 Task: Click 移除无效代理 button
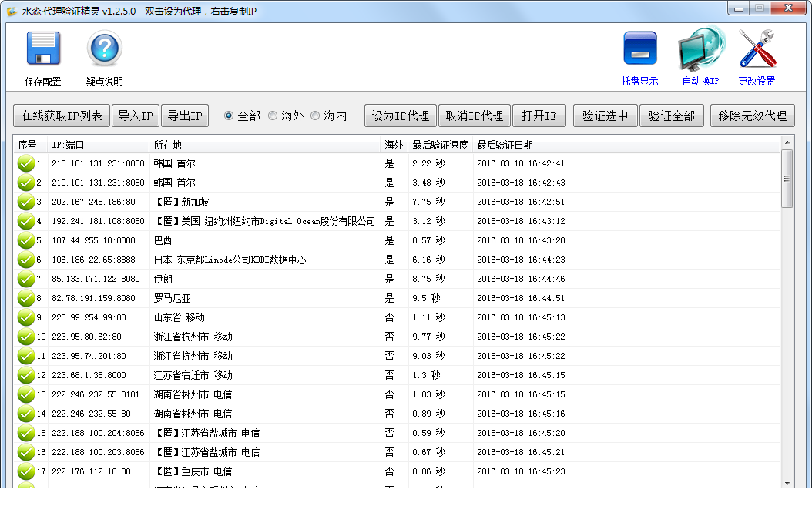click(753, 116)
